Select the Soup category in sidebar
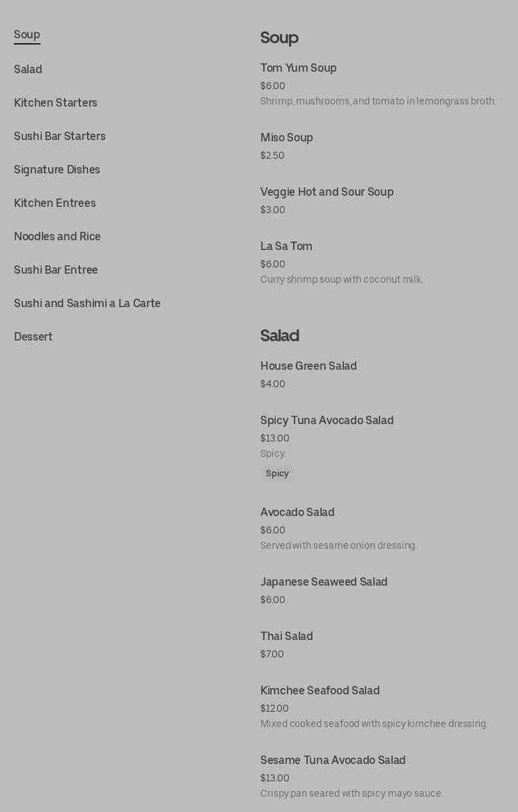 (x=27, y=35)
